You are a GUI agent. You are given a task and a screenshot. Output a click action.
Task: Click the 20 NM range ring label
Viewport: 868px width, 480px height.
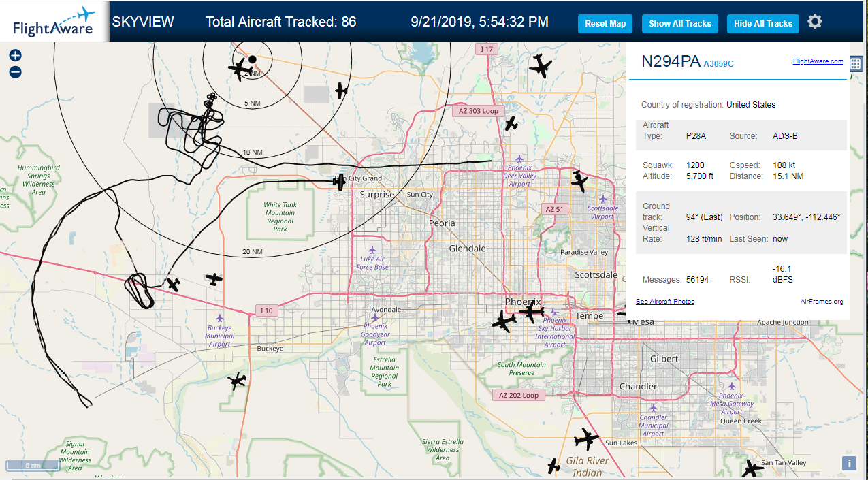click(252, 252)
